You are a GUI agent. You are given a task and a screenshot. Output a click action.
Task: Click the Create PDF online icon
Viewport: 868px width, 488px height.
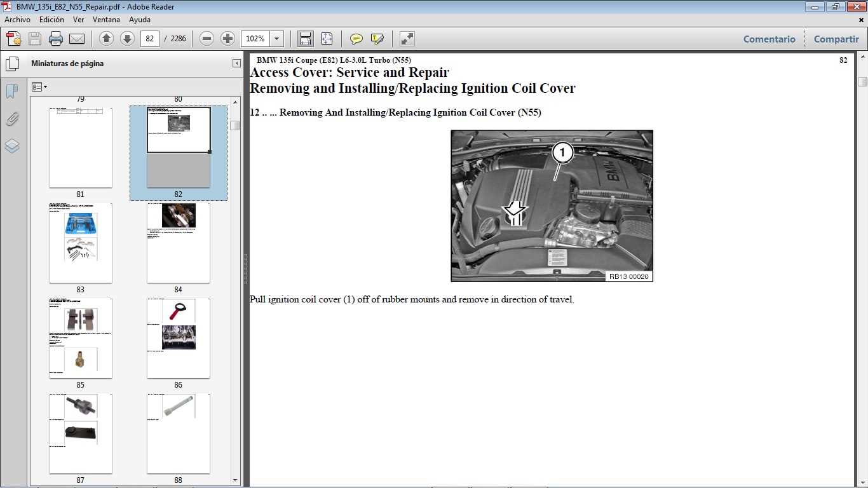coord(14,39)
